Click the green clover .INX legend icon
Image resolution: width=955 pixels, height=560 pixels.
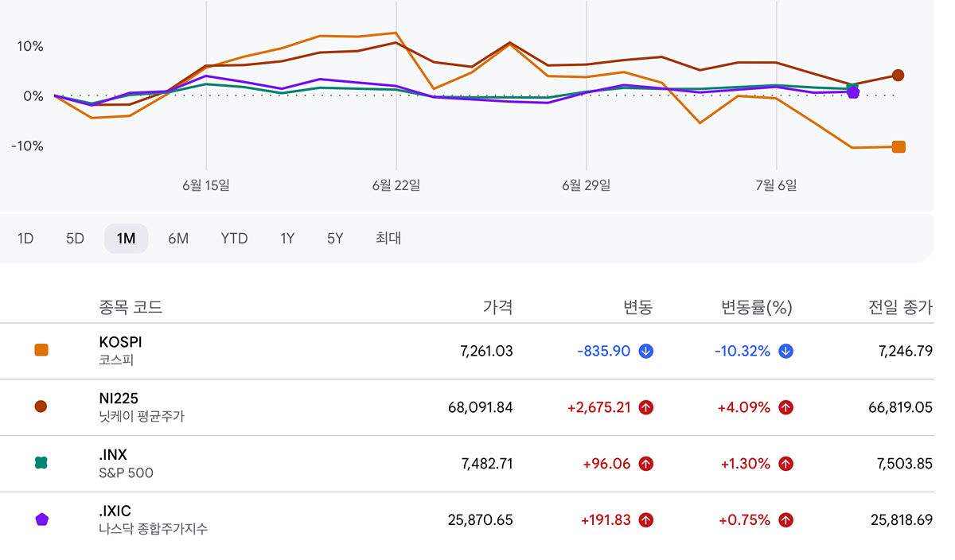[x=41, y=463]
